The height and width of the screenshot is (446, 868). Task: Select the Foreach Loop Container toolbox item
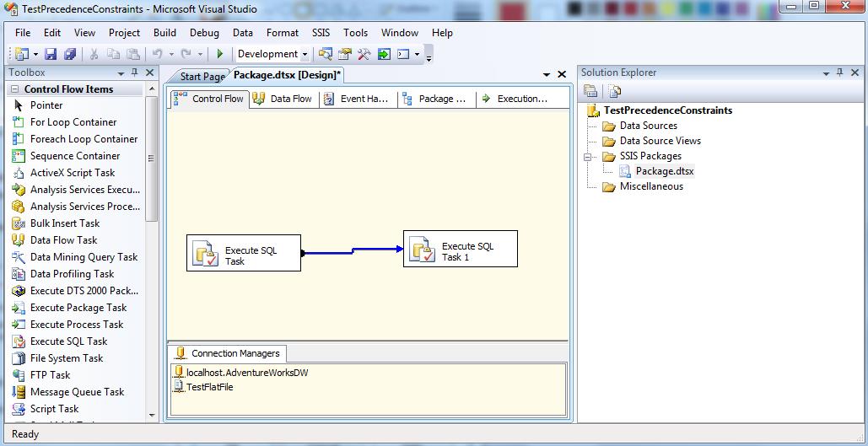84,139
